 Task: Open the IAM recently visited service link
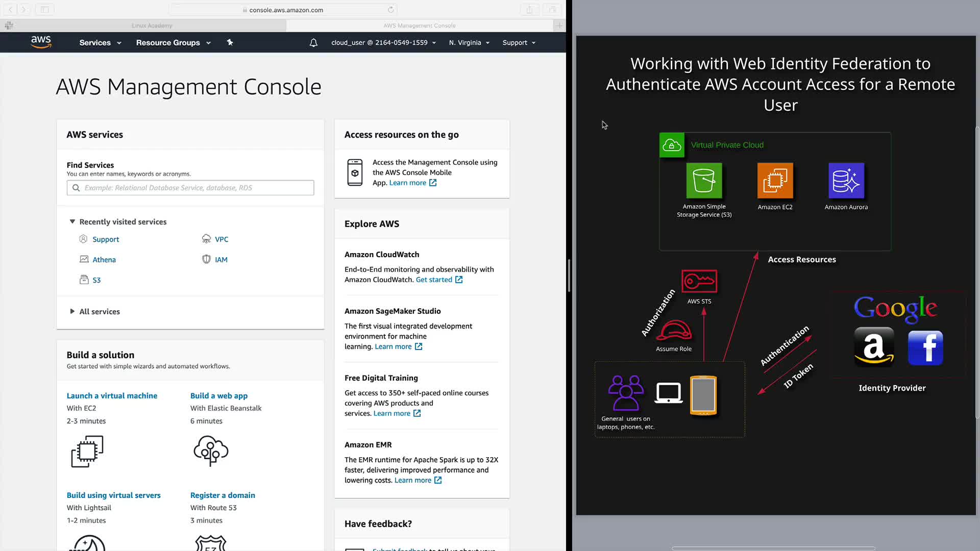[x=221, y=260]
